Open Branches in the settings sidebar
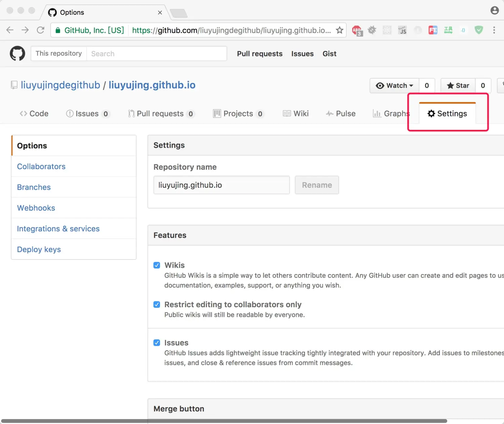 tap(74, 187)
